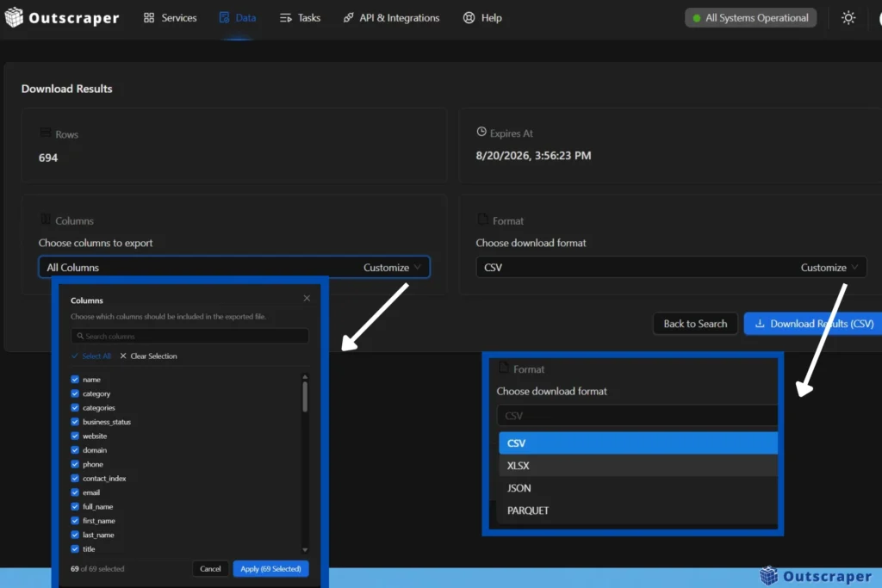Click All Systems Operational status badge
This screenshot has width=882, height=588.
pos(750,18)
